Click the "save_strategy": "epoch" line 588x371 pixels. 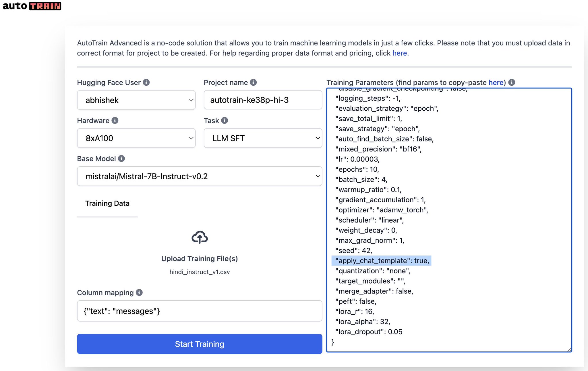coord(378,129)
